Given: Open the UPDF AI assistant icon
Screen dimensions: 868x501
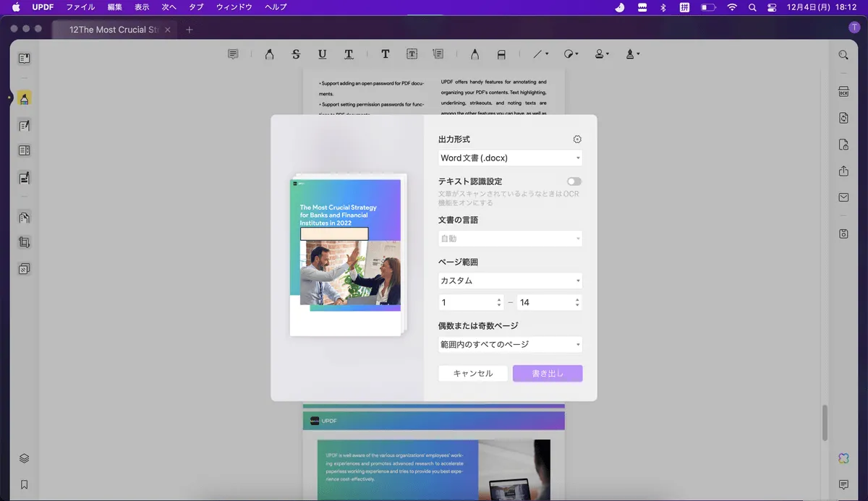Looking at the screenshot, I should [843, 458].
